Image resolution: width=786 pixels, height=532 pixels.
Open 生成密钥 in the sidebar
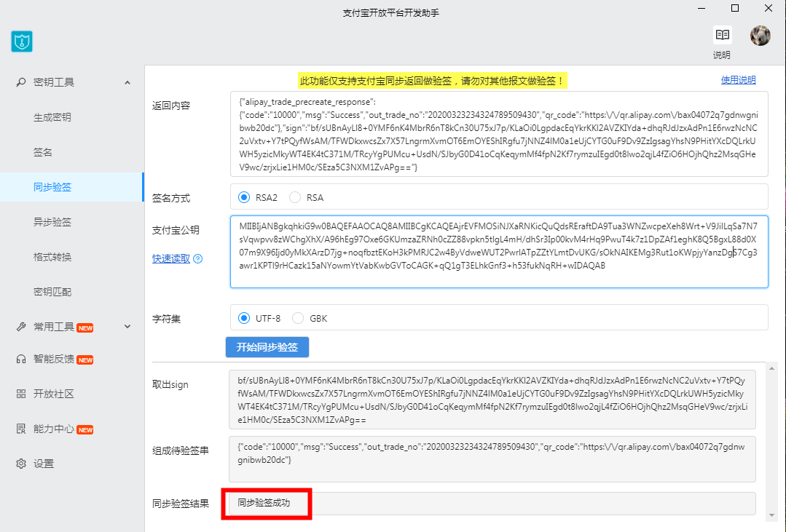click(x=52, y=117)
